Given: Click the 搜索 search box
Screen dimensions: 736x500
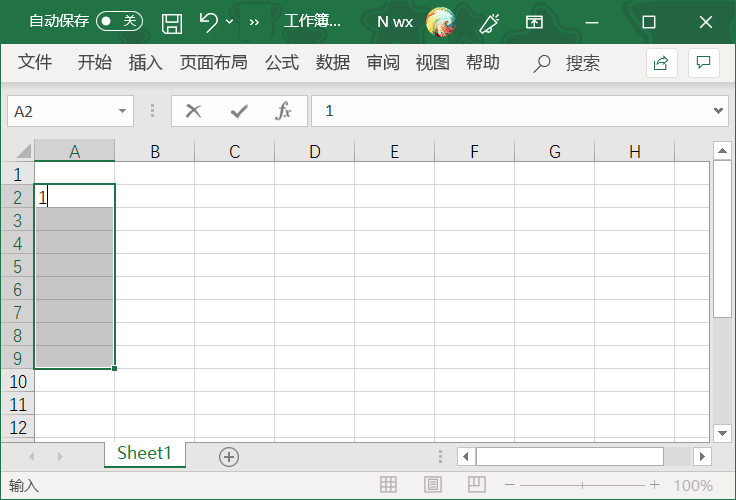Looking at the screenshot, I should click(583, 63).
